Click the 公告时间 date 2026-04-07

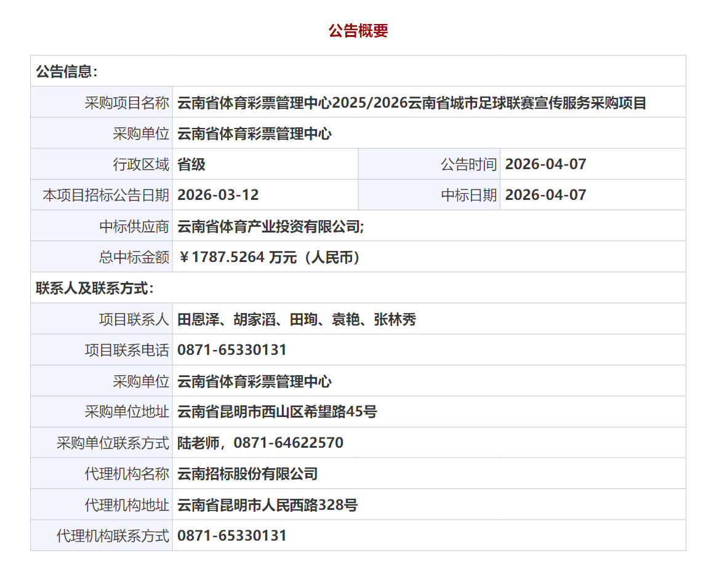point(545,164)
